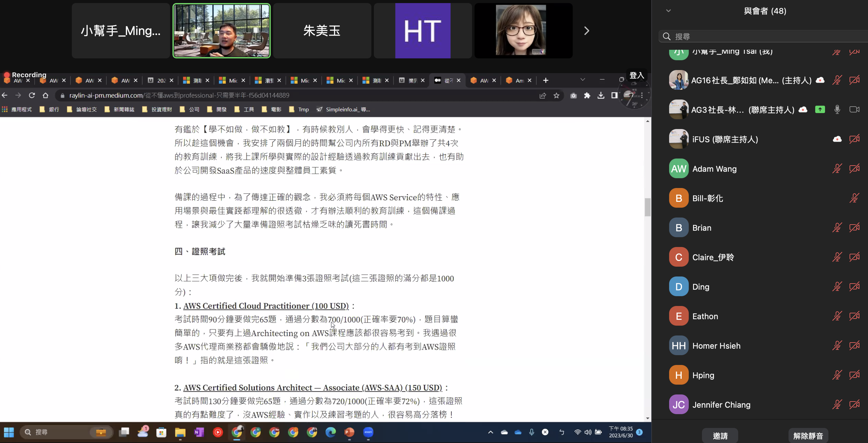
Task: Bookmark this page with star icon
Action: tap(556, 96)
